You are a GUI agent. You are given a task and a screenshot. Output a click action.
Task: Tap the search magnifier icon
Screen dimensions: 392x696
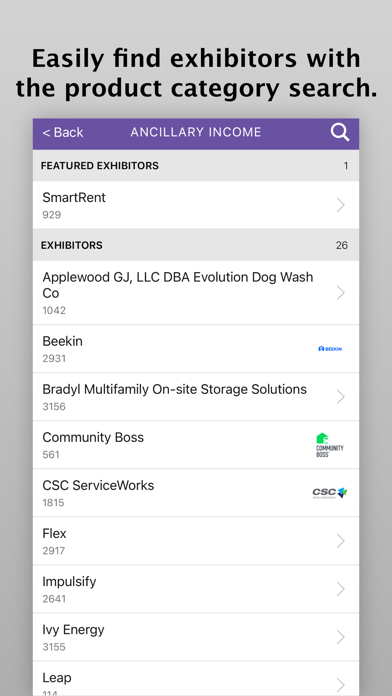tap(340, 132)
